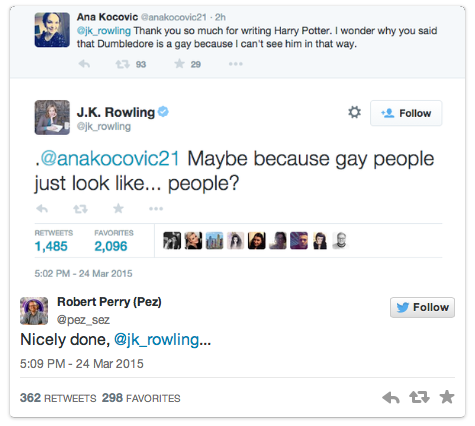The width and height of the screenshot is (475, 426).
Task: Favorite J.K. Rowling's tweet with star icon
Action: click(118, 209)
